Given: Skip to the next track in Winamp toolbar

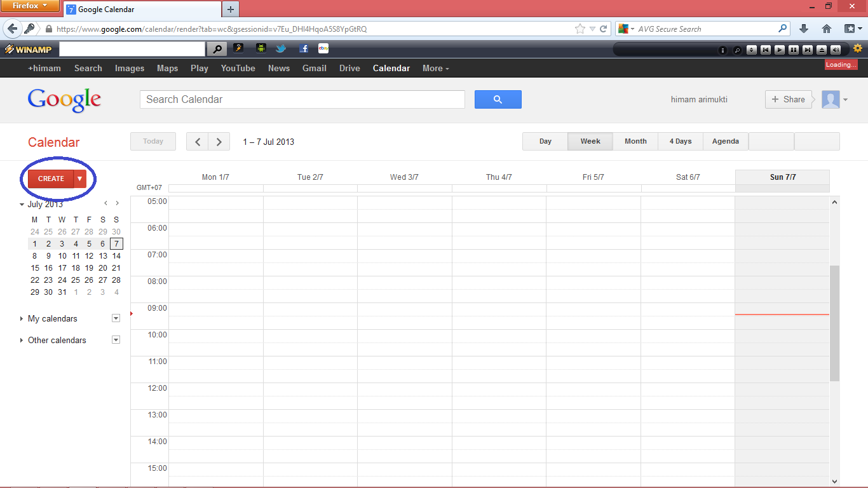Looking at the screenshot, I should coord(808,50).
